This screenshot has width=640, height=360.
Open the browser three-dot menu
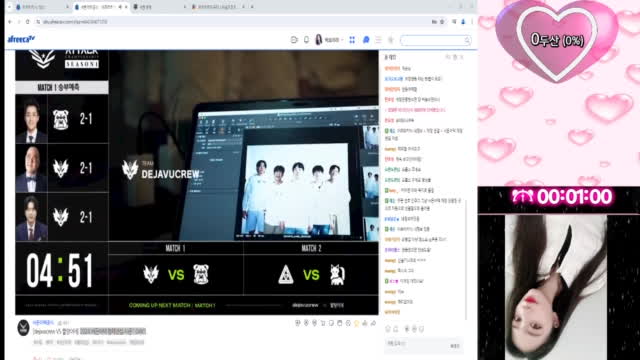472,22
